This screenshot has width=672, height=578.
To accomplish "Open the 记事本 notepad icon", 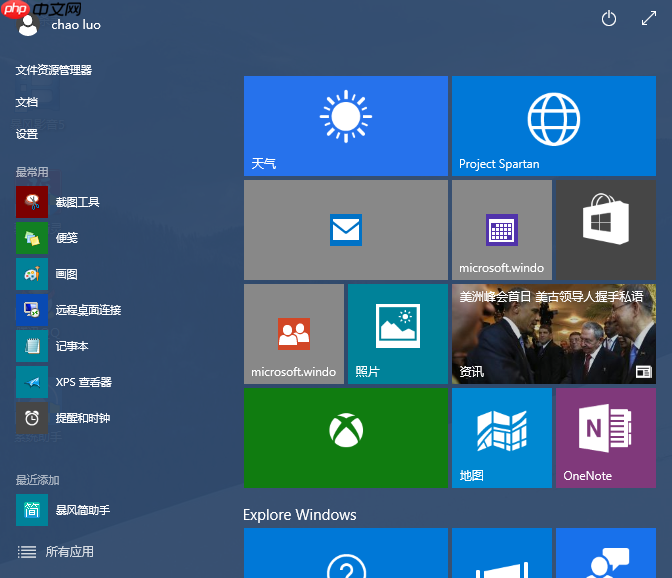I will pos(32,346).
